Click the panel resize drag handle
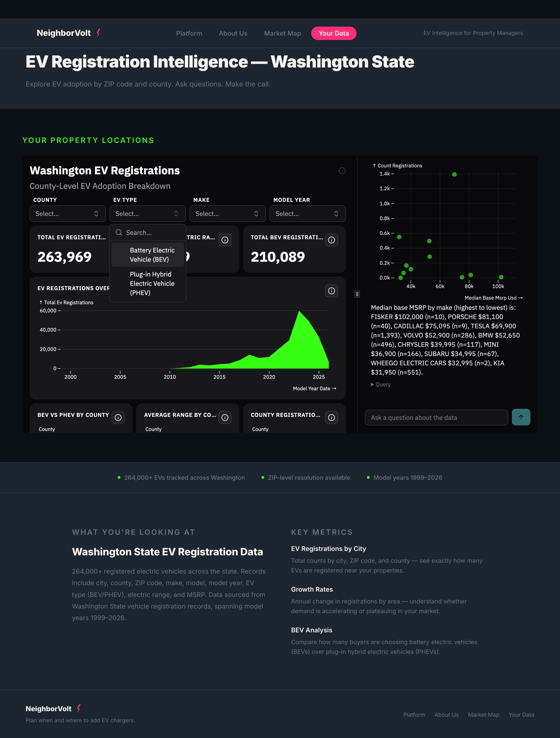560x738 pixels. pyautogui.click(x=357, y=294)
